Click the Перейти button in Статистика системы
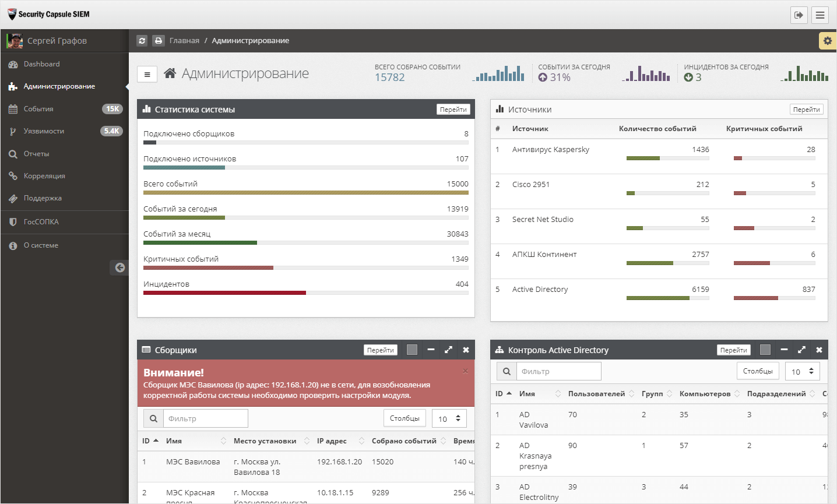This screenshot has height=504, width=837. click(453, 110)
